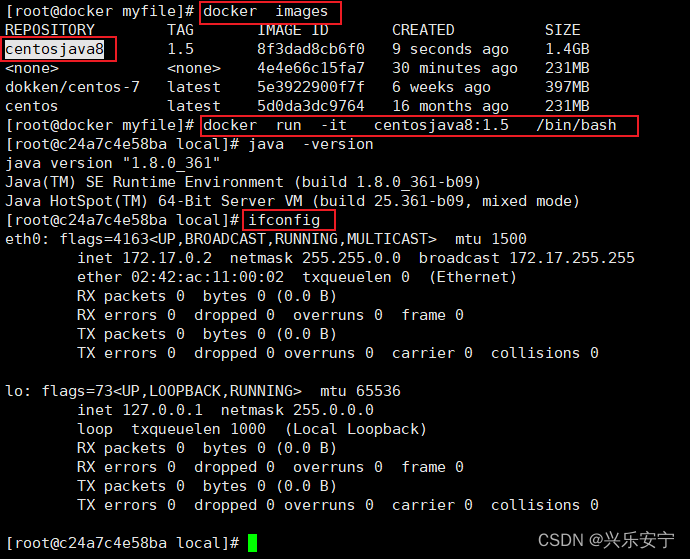The width and height of the screenshot is (690, 559).
Task: Click the lo flags LOOPBACK line
Action: tap(203, 391)
